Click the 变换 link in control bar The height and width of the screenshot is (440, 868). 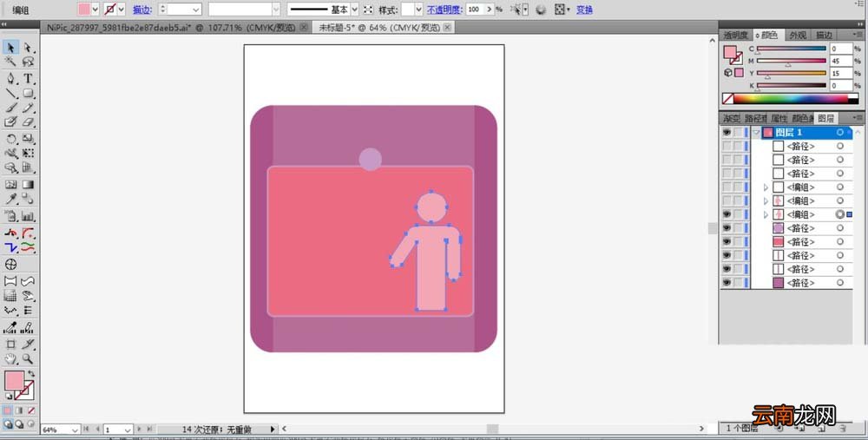pyautogui.click(x=584, y=10)
